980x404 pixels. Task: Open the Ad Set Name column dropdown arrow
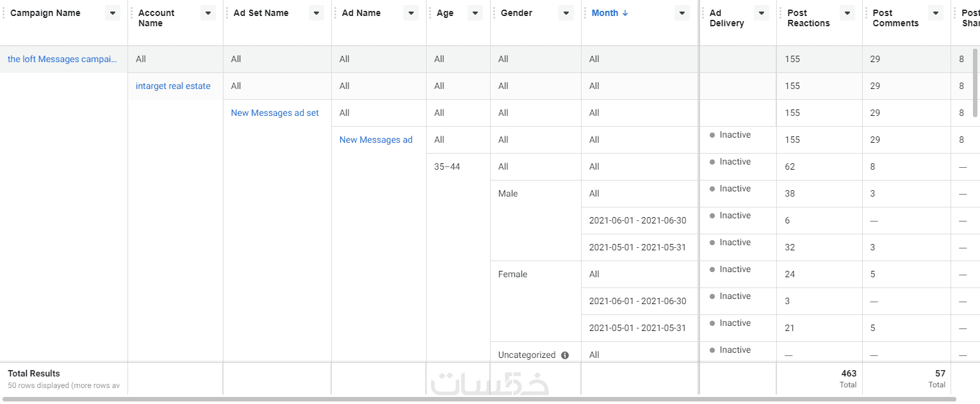[316, 13]
